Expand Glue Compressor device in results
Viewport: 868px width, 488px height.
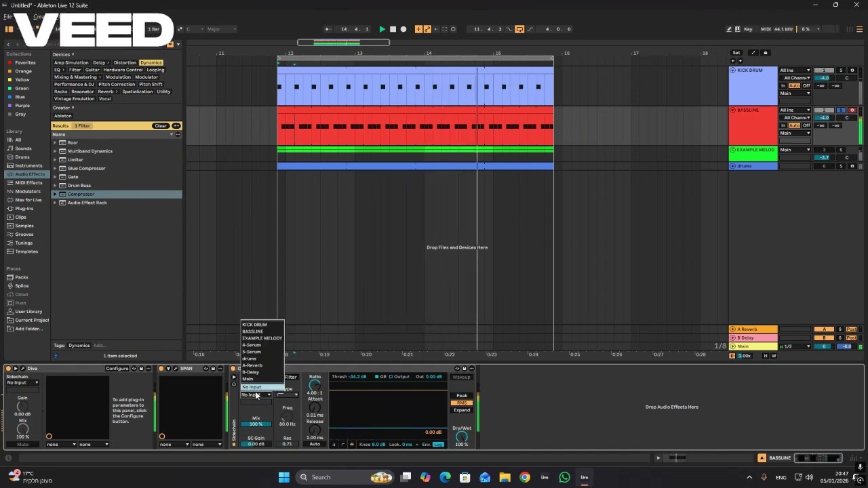[55, 168]
